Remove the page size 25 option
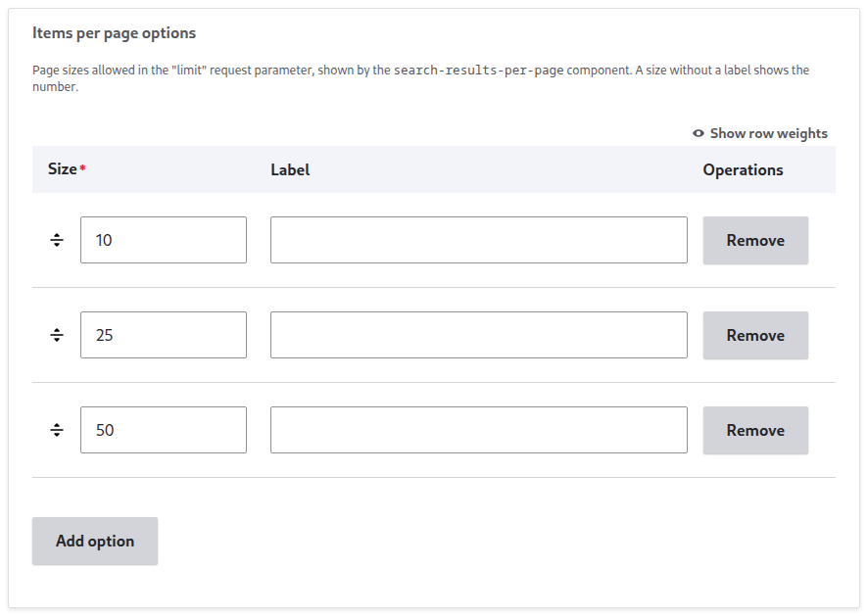 755,335
